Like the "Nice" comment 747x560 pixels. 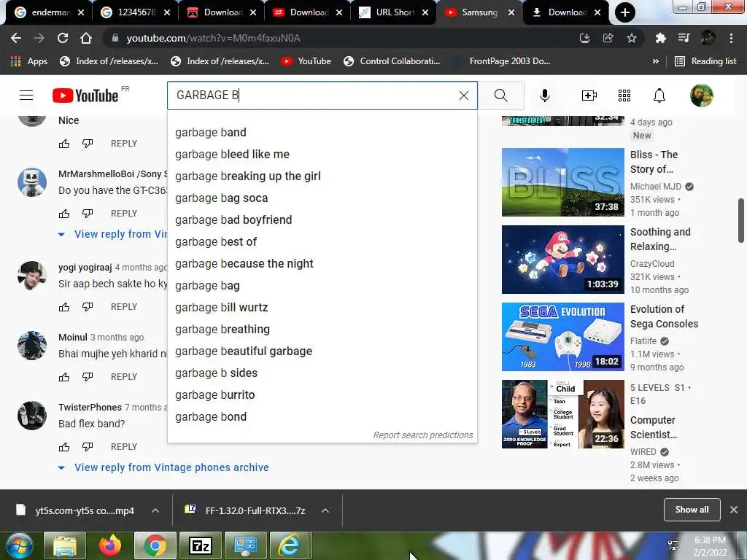tap(64, 144)
